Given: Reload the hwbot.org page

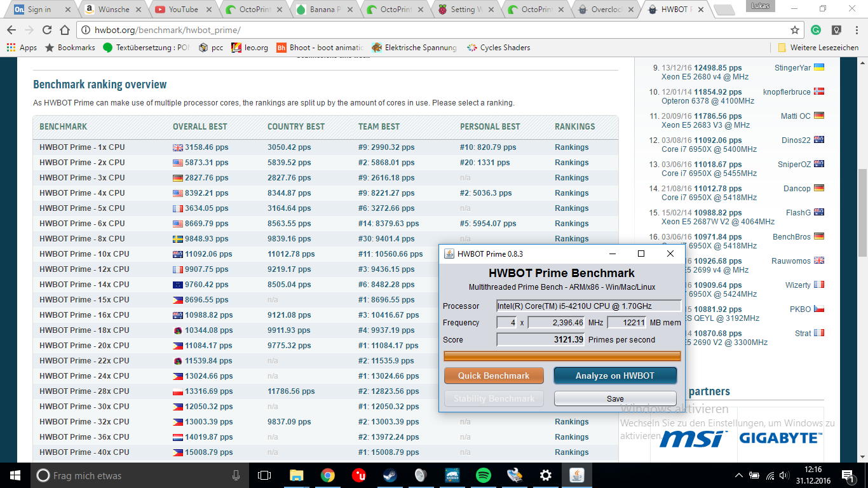Looking at the screenshot, I should (46, 30).
